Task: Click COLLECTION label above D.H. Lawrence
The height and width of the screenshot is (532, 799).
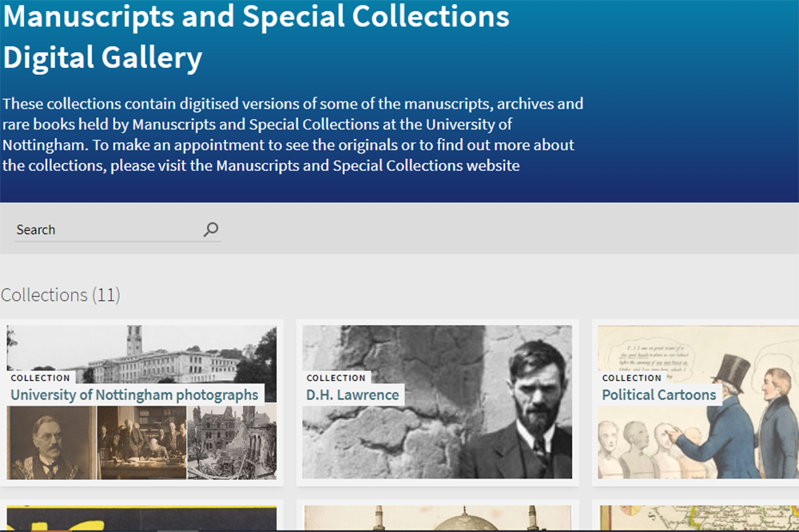Action: (336, 378)
